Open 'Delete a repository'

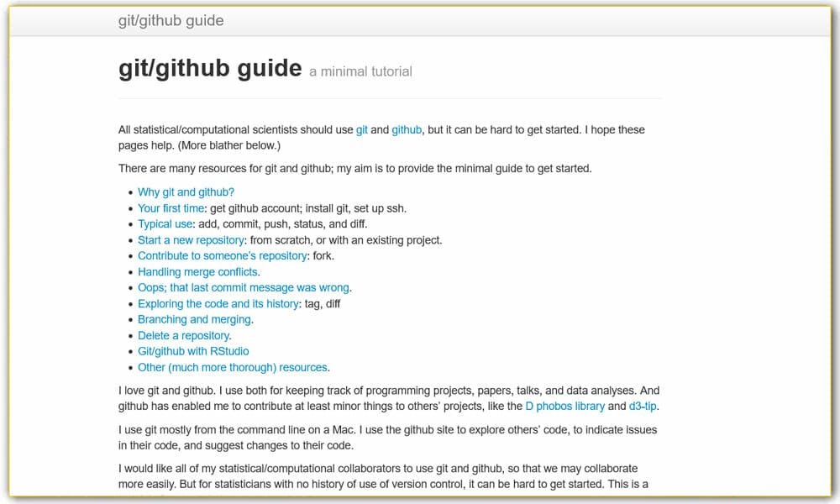183,335
